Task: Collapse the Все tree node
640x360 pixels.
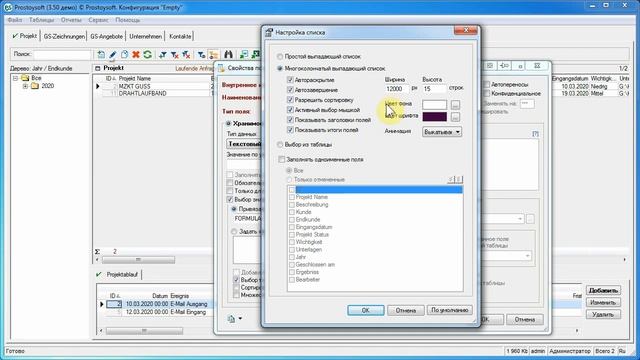Action: [x=15, y=78]
